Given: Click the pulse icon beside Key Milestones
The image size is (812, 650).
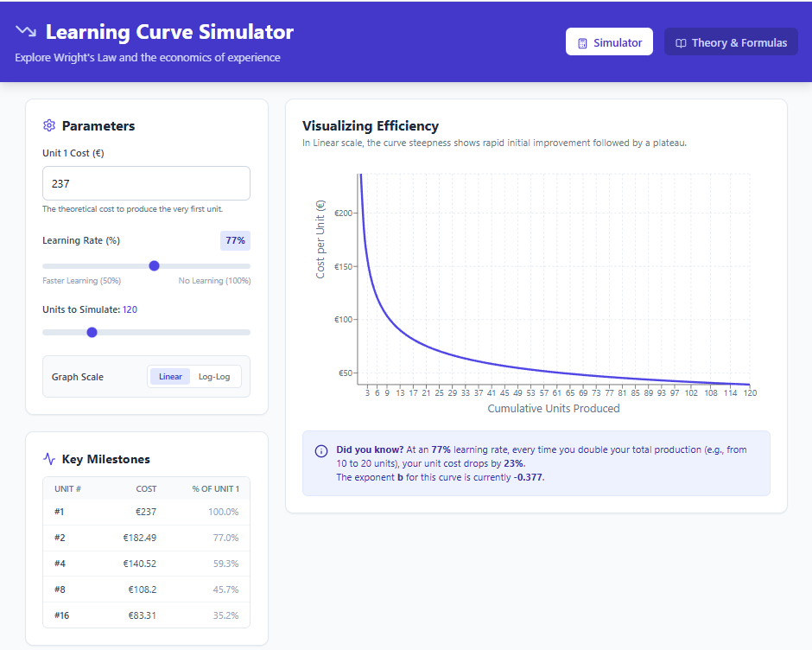Looking at the screenshot, I should click(x=49, y=459).
